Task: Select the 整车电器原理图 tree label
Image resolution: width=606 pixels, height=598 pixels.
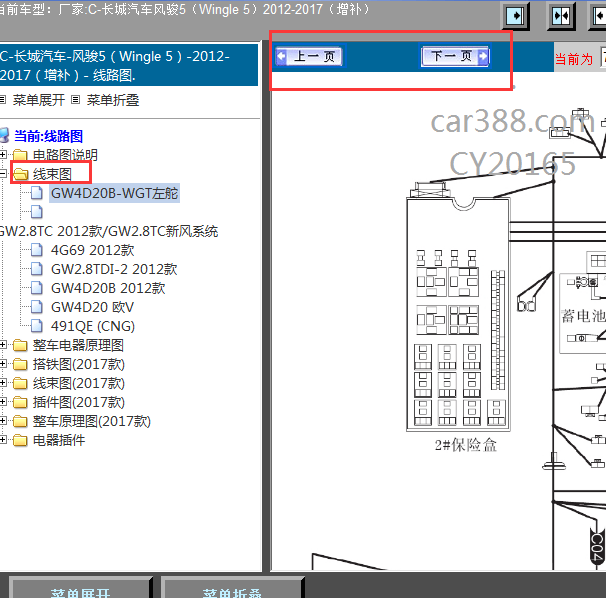Action: tap(78, 345)
